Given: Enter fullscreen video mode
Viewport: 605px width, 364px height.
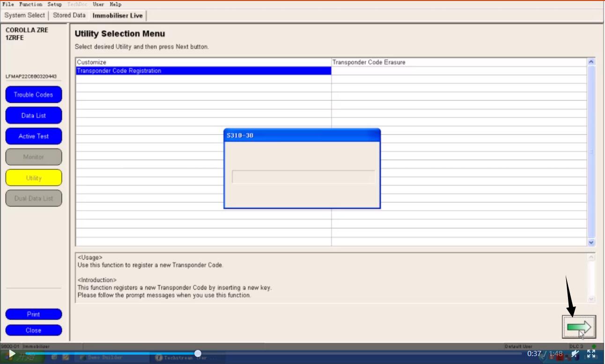Looking at the screenshot, I should 591,354.
